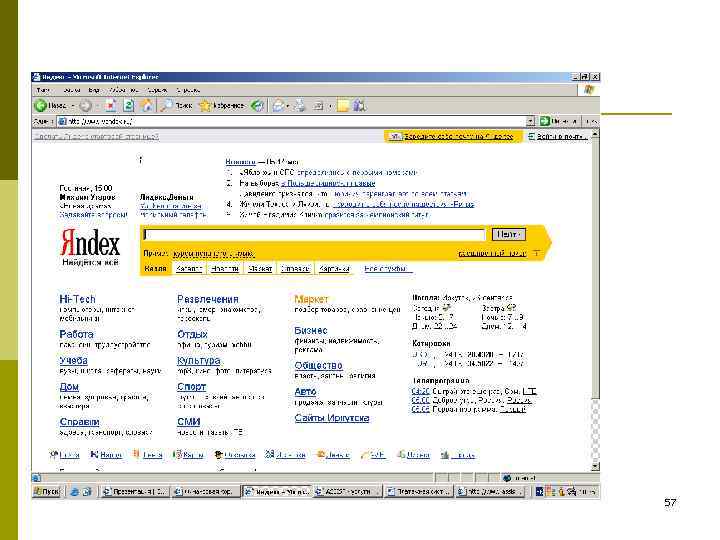Switch to ASSIST taskbar window button
Viewport: 720px width, 540px height.
click(x=348, y=492)
